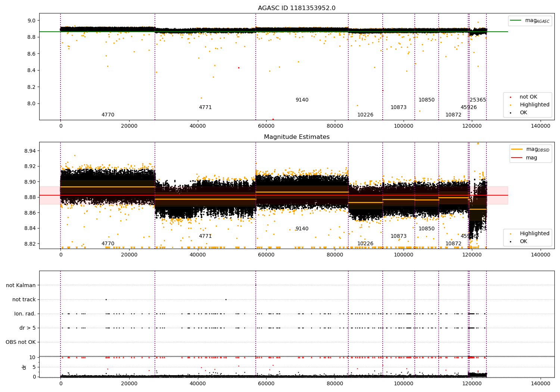Click 'OK' legend entry in the top plot
Image resolution: width=560 pixels, height=392 pixels.
(519, 113)
